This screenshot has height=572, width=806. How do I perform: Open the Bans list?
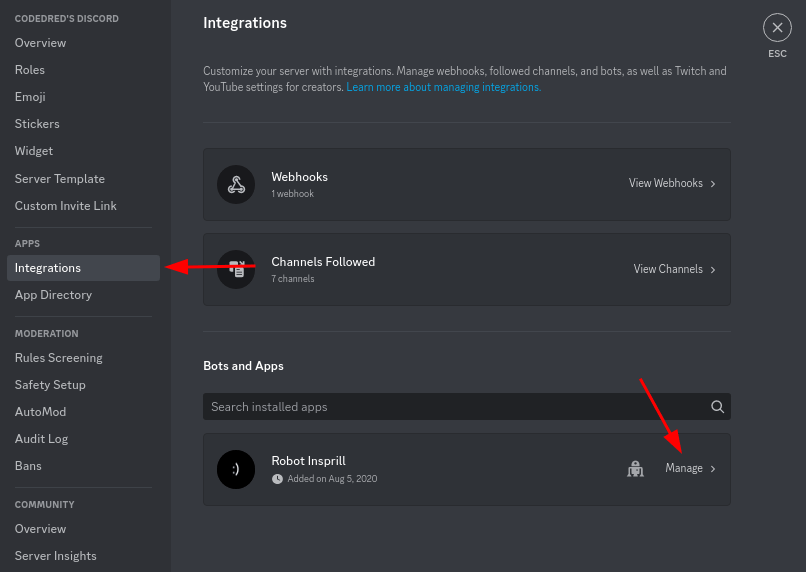click(28, 466)
